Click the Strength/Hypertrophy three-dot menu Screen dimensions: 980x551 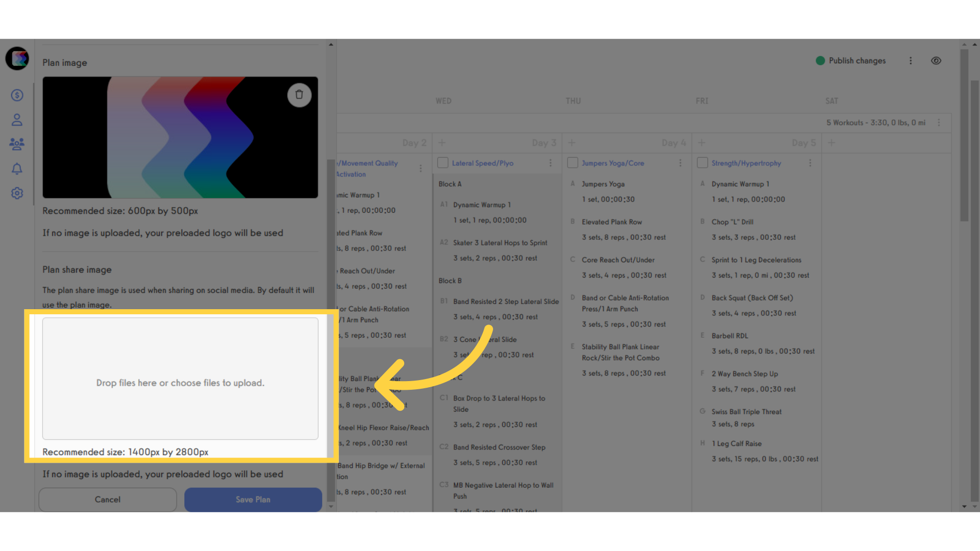click(x=810, y=163)
